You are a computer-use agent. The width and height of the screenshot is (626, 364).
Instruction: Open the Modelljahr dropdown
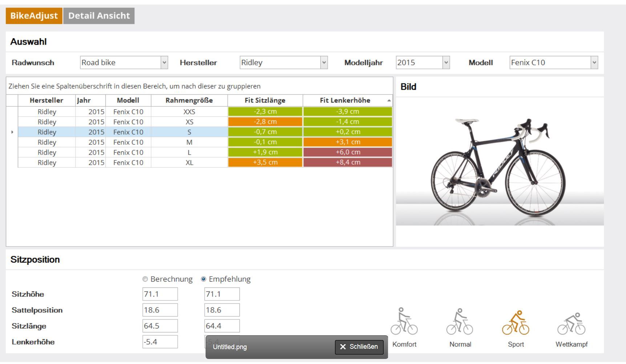[446, 63]
